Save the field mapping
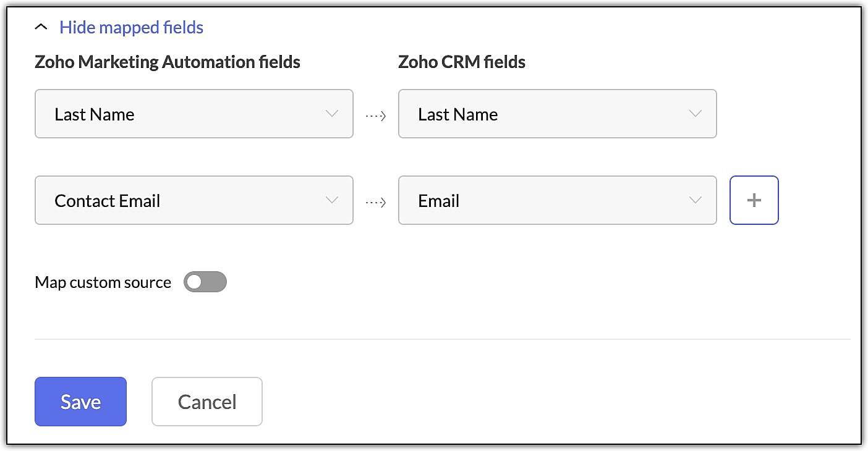 pos(80,402)
